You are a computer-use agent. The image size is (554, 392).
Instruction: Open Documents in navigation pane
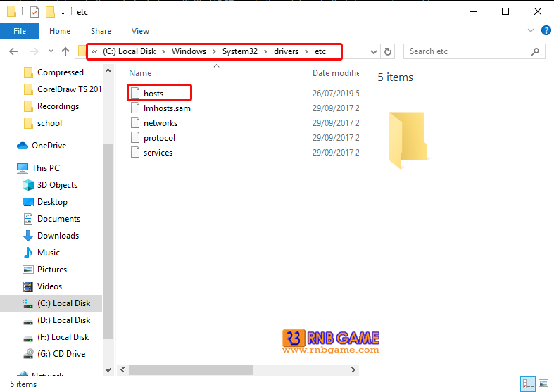click(x=58, y=219)
